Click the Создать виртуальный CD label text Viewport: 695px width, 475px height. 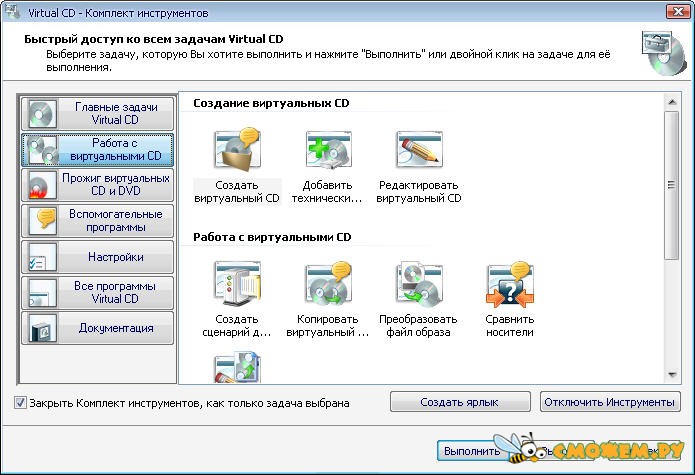coord(237,192)
